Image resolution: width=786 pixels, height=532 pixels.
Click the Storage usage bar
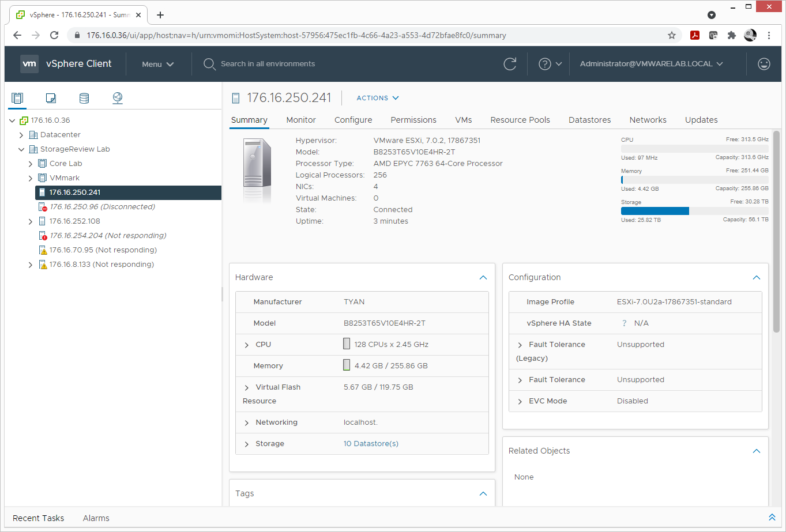coord(695,211)
